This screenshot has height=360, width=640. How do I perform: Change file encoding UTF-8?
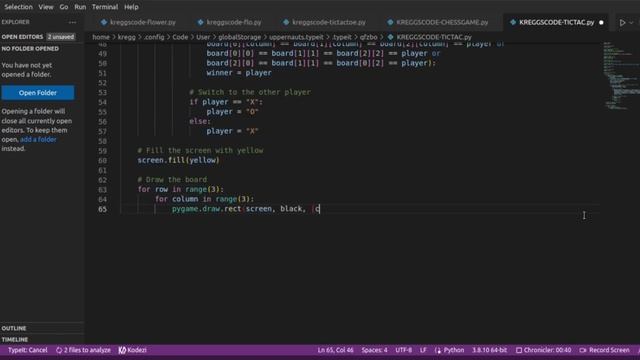tap(403, 350)
